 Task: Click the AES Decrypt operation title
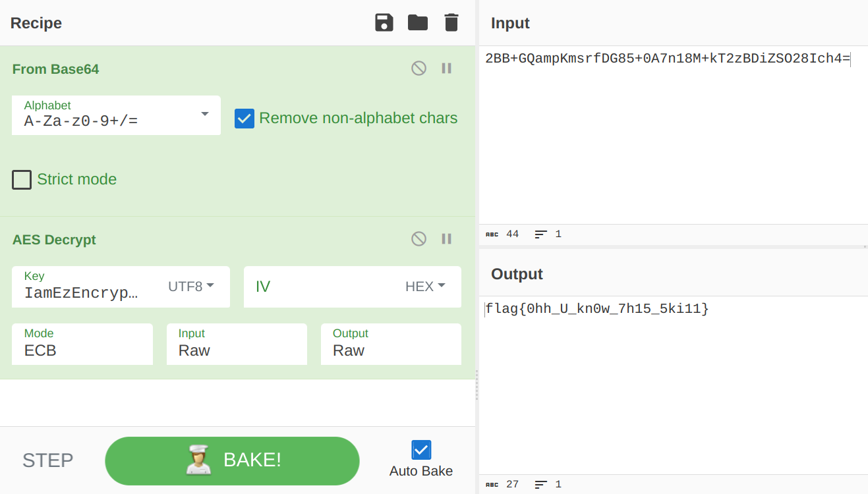54,240
